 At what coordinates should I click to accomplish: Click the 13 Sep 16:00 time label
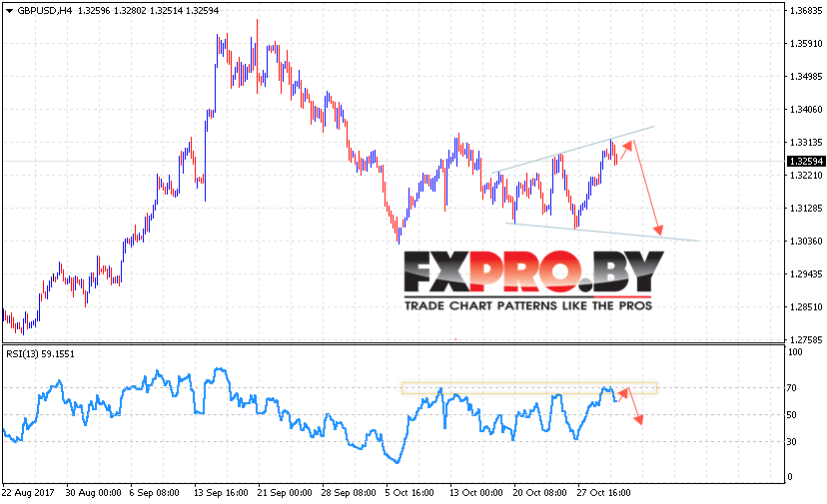tap(221, 493)
